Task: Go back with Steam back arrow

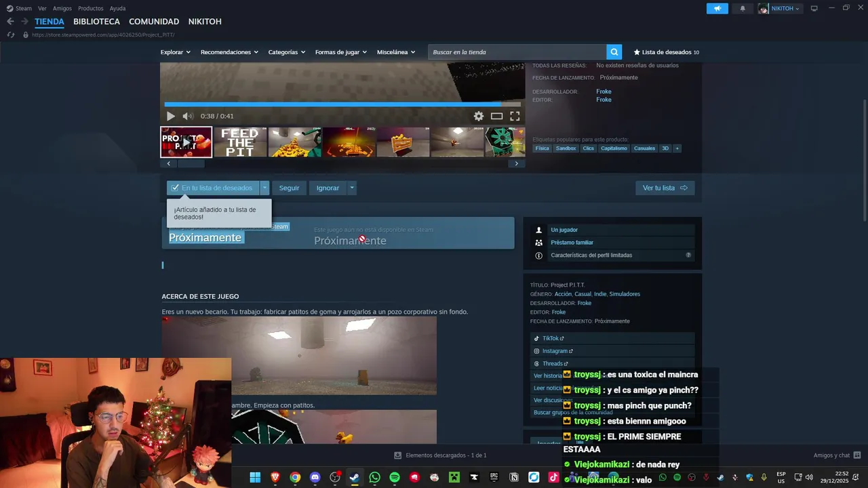Action: [10, 22]
